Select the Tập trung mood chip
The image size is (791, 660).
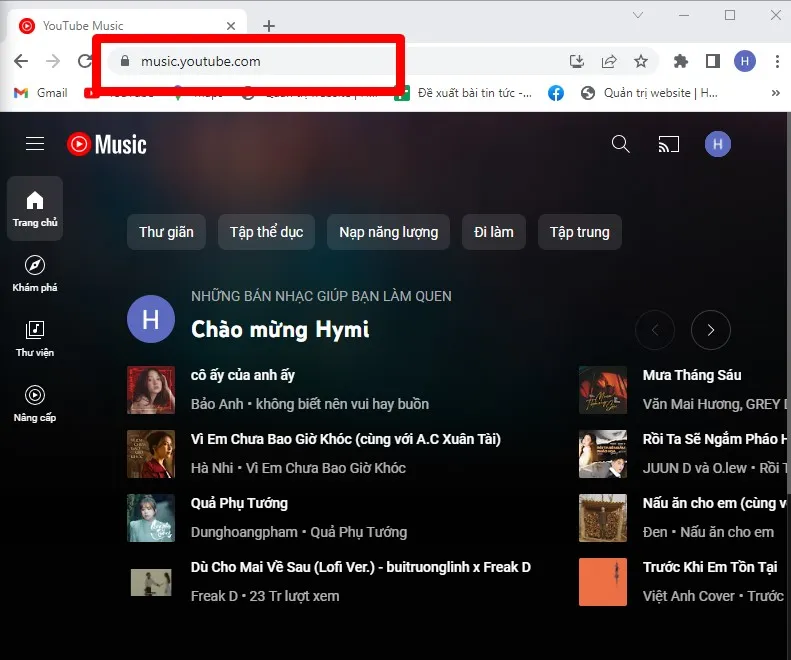coord(580,232)
